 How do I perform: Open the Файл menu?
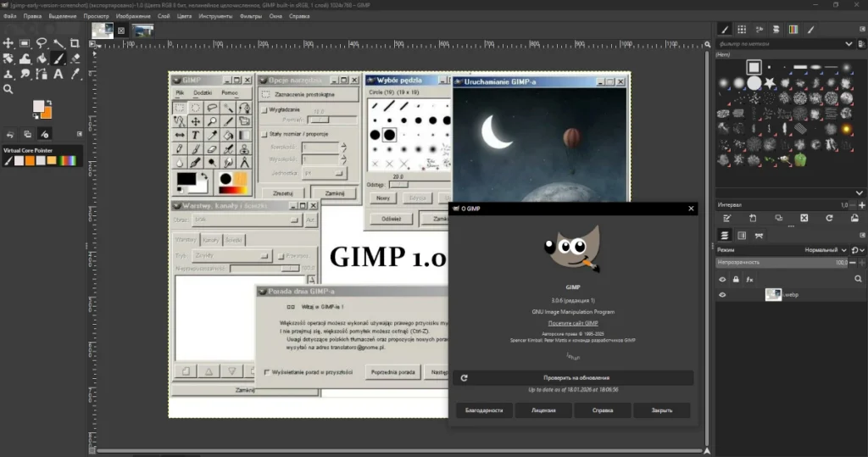tap(9, 16)
